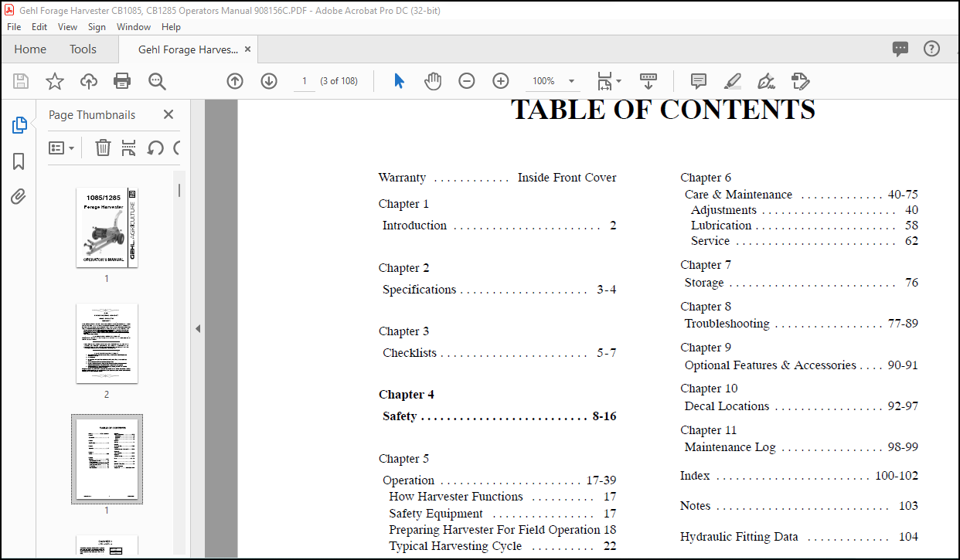Image resolution: width=960 pixels, height=560 pixels.
Task: Click the 'Safety' contents entry
Action: coord(499,416)
